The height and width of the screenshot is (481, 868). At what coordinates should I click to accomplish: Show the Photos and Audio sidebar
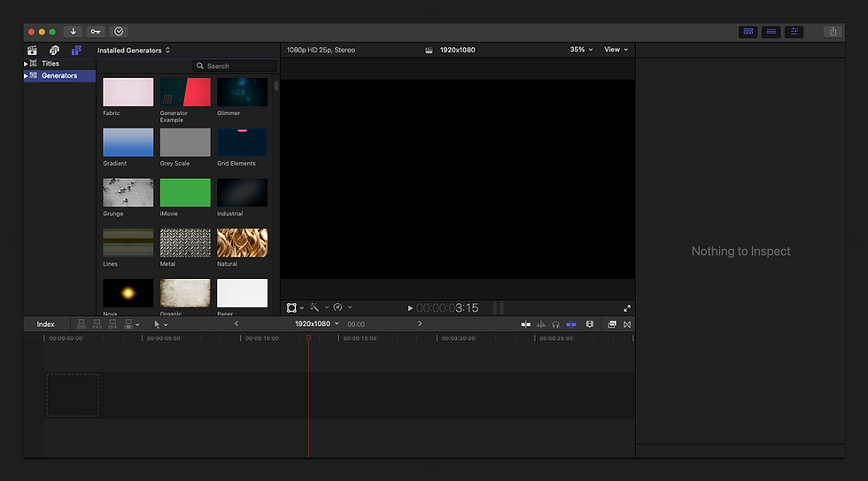click(54, 50)
